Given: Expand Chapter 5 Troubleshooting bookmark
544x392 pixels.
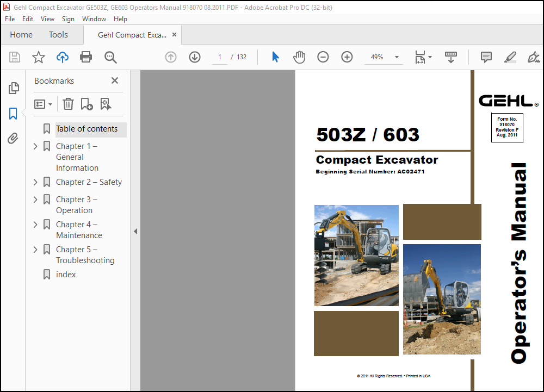Looking at the screenshot, I should (35, 249).
